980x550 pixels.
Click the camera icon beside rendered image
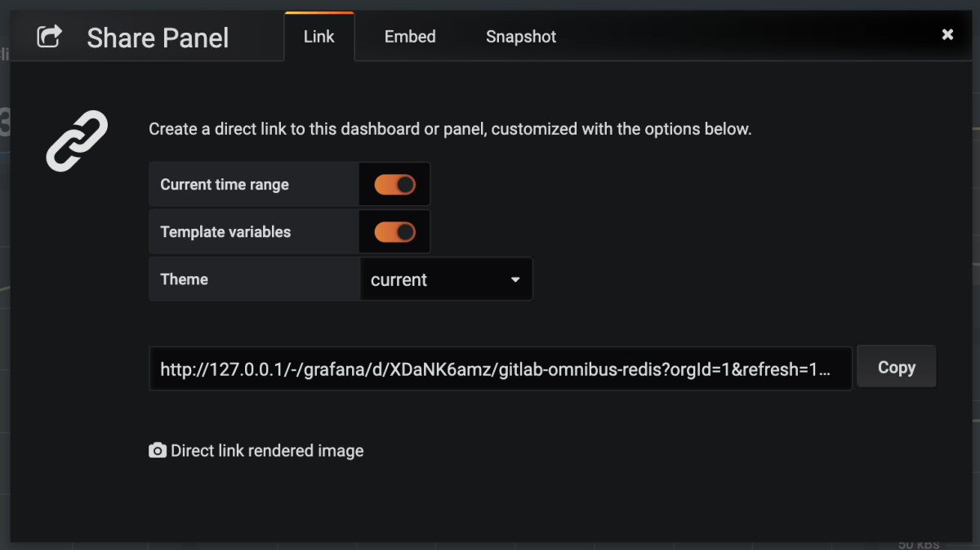[x=158, y=450]
